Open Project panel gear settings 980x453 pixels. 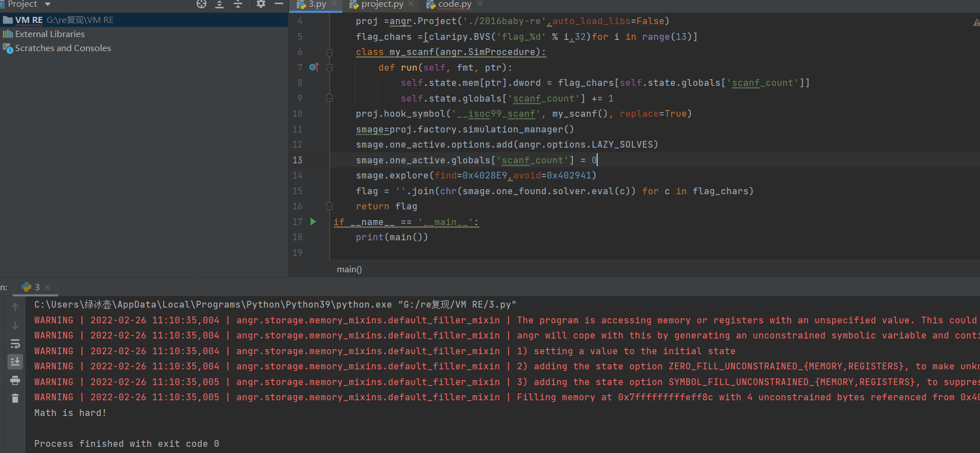[x=261, y=4]
